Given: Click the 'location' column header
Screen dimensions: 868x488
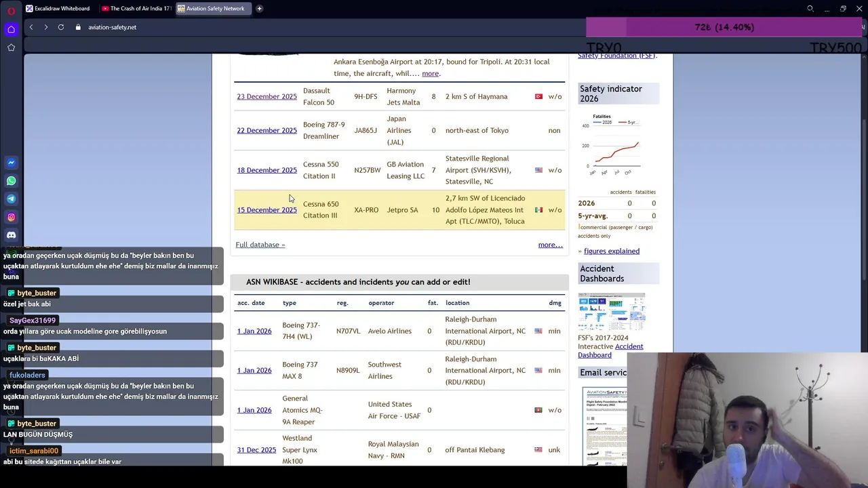Looking at the screenshot, I should 457,303.
